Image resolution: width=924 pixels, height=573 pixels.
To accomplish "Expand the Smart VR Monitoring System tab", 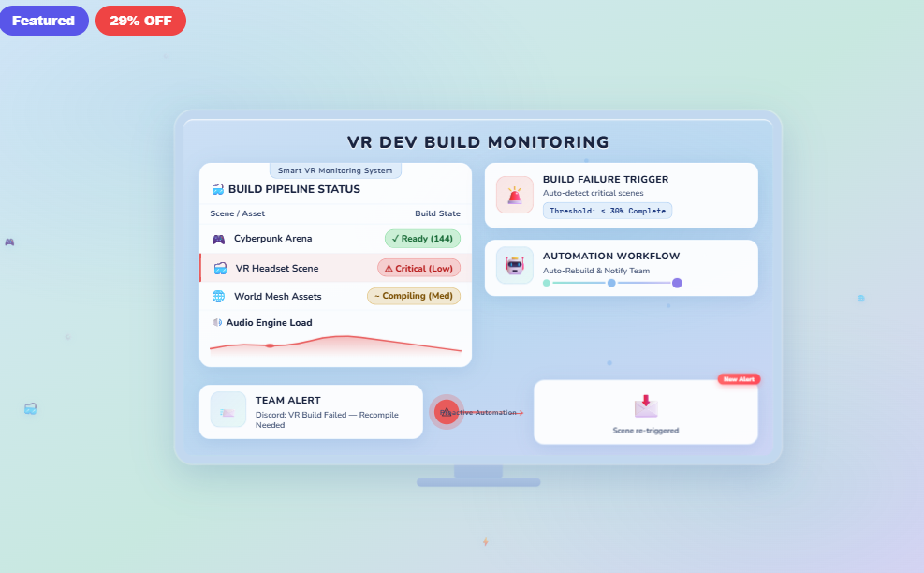I will click(335, 170).
